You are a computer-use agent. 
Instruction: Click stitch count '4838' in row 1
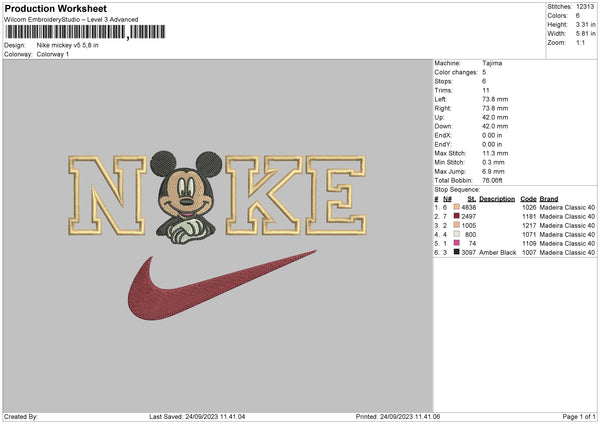[x=469, y=207]
